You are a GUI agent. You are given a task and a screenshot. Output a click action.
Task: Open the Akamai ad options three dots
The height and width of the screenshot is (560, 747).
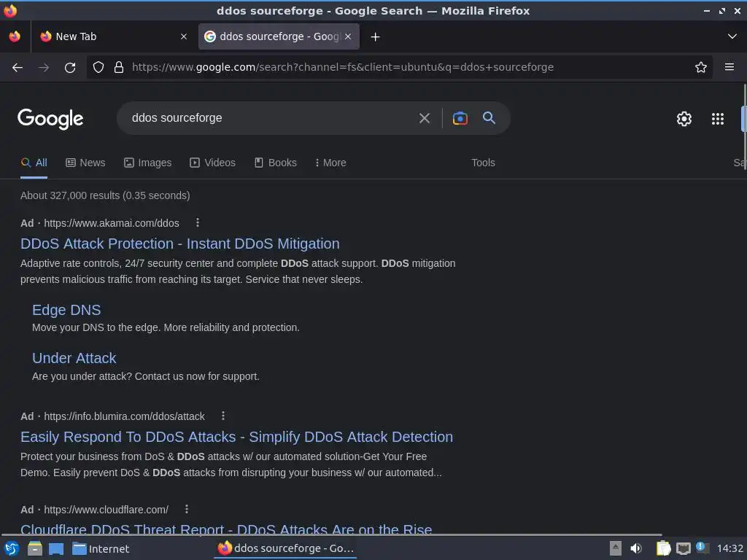point(197,222)
